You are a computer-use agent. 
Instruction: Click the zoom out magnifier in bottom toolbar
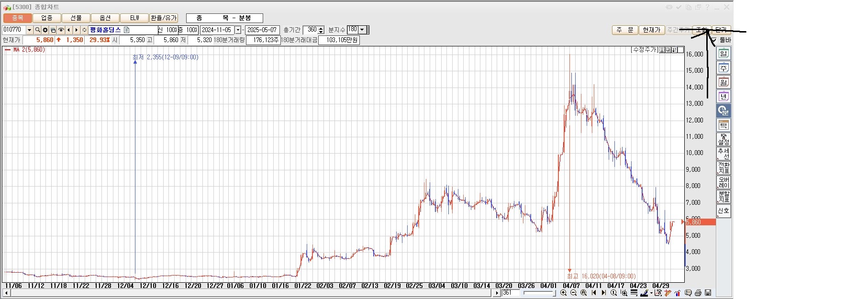573,293
